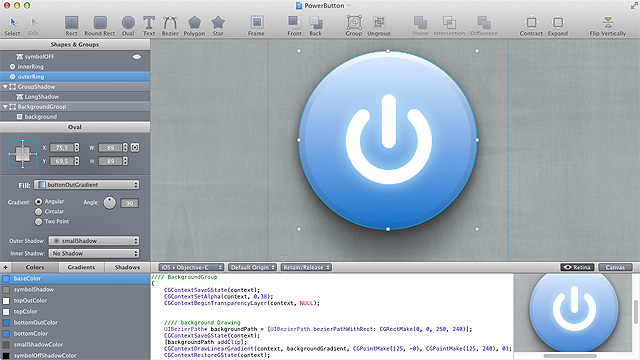Select the Circular gradient radio
Screen dimensions: 640x360
click(38, 211)
